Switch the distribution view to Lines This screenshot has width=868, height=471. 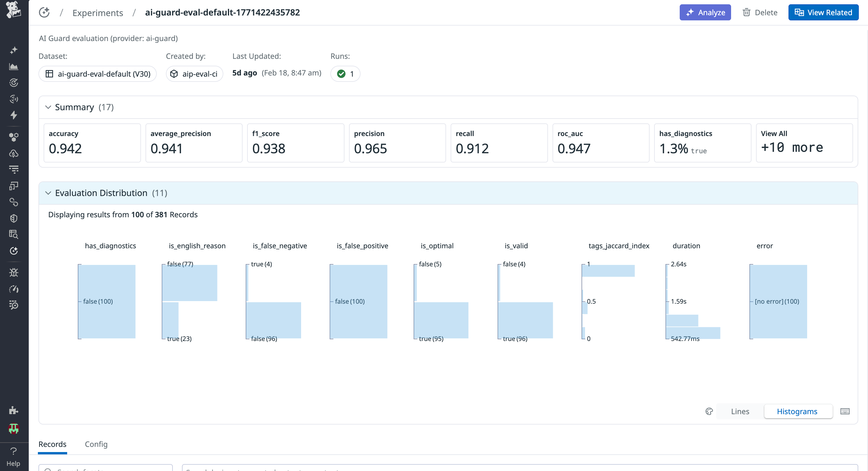[740, 411]
